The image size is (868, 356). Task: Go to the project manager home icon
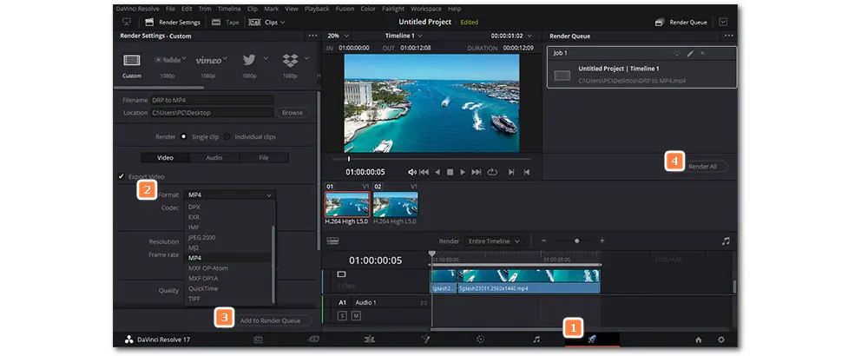(698, 340)
